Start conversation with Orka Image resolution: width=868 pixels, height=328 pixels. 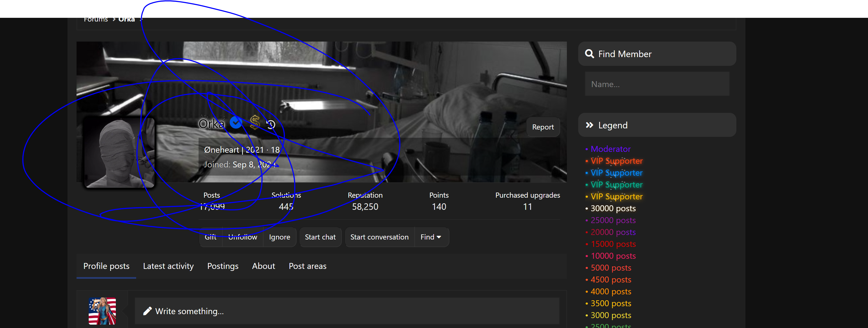[379, 237]
